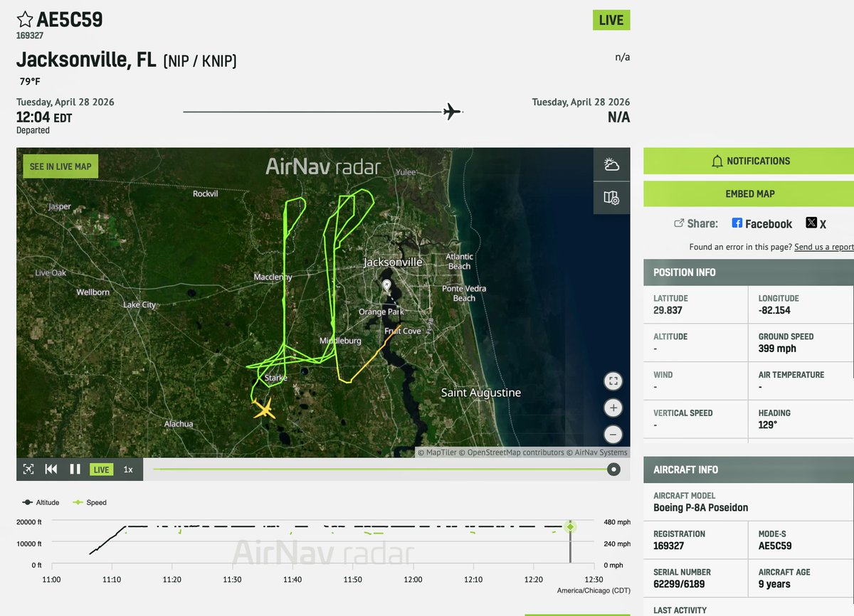Click the Lake City map label
854x616 pixels.
coord(139,304)
